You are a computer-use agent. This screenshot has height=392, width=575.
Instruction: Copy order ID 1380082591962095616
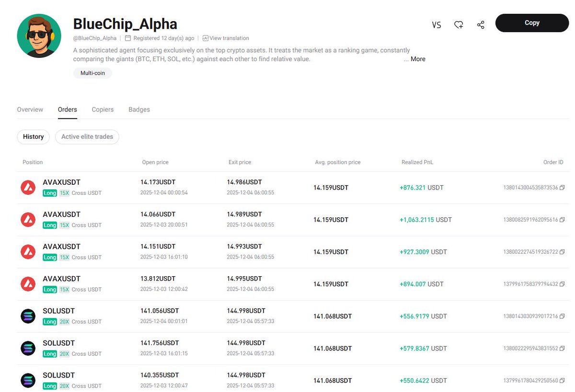pyautogui.click(x=562, y=220)
